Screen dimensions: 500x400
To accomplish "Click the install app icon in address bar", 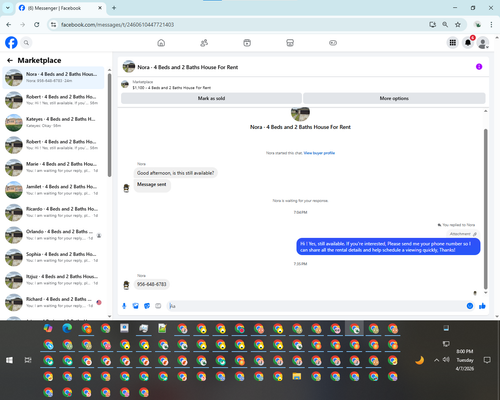I will [x=433, y=24].
